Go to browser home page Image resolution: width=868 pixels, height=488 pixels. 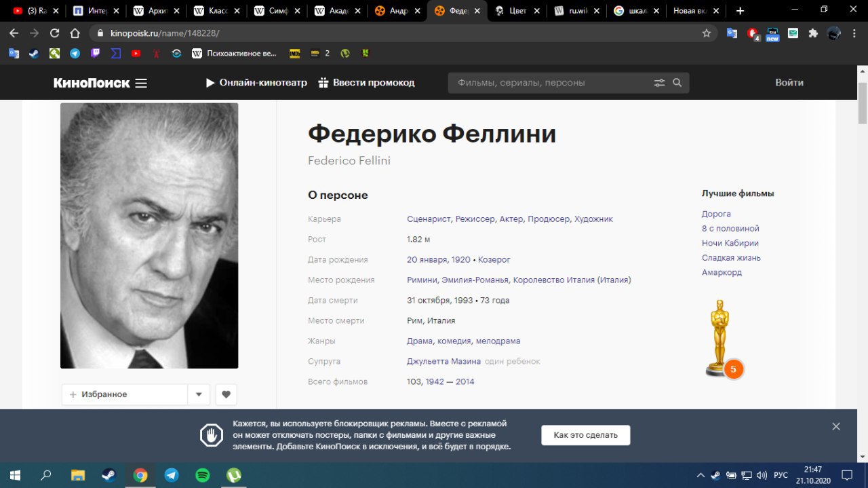click(75, 33)
